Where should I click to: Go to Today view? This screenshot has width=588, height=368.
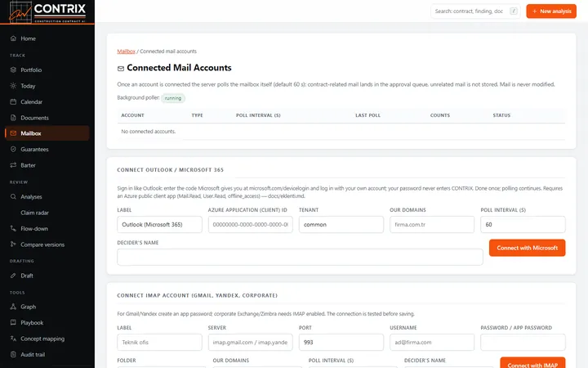tap(47, 86)
